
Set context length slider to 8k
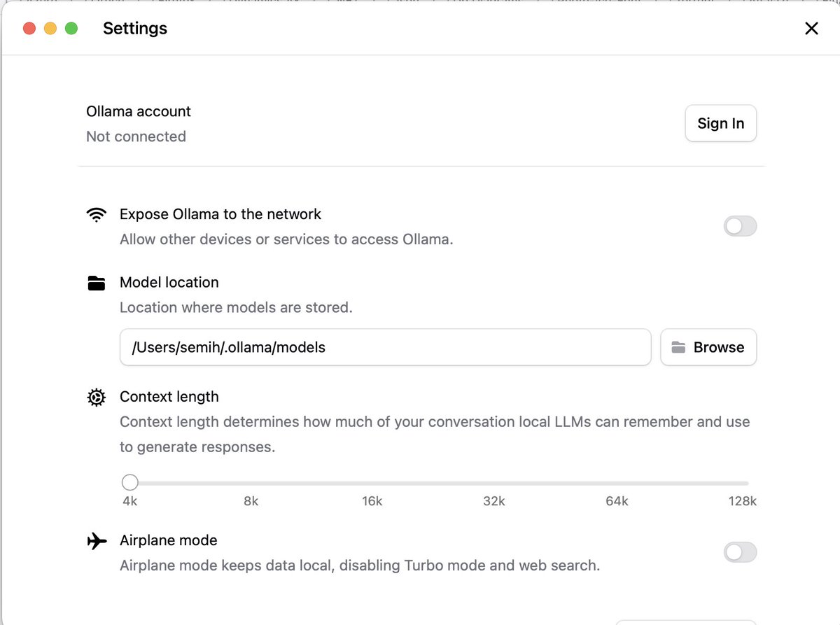251,483
